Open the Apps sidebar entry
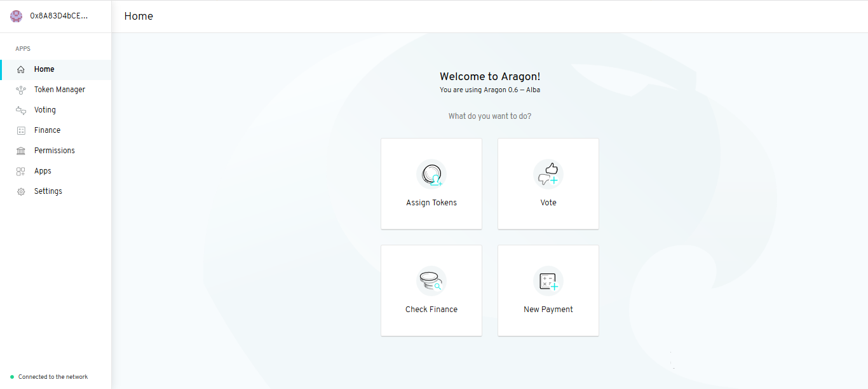The width and height of the screenshot is (868, 389). (43, 171)
